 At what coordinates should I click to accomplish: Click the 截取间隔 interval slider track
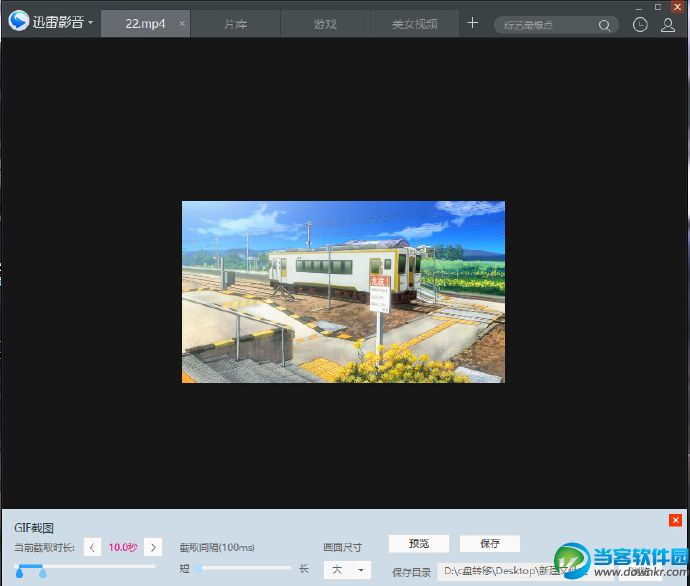243,568
